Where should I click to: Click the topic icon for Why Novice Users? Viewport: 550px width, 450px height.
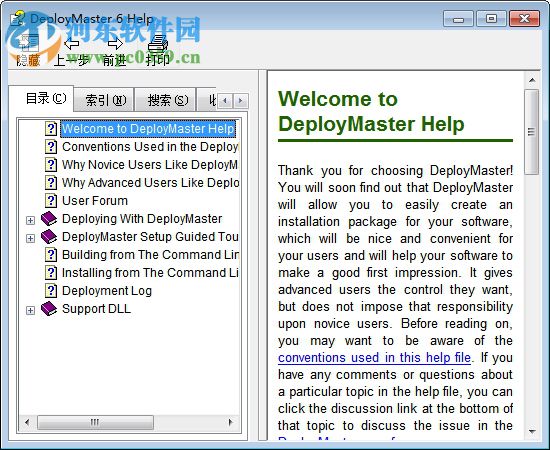(51, 164)
